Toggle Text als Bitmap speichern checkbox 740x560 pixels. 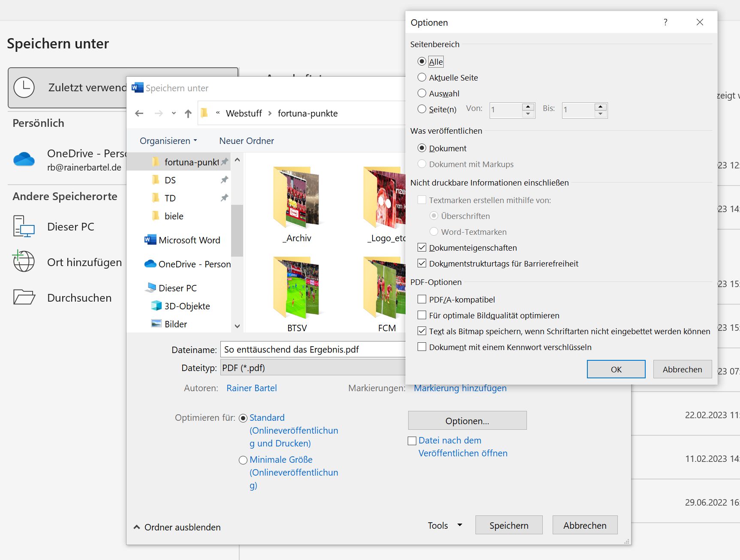point(422,331)
